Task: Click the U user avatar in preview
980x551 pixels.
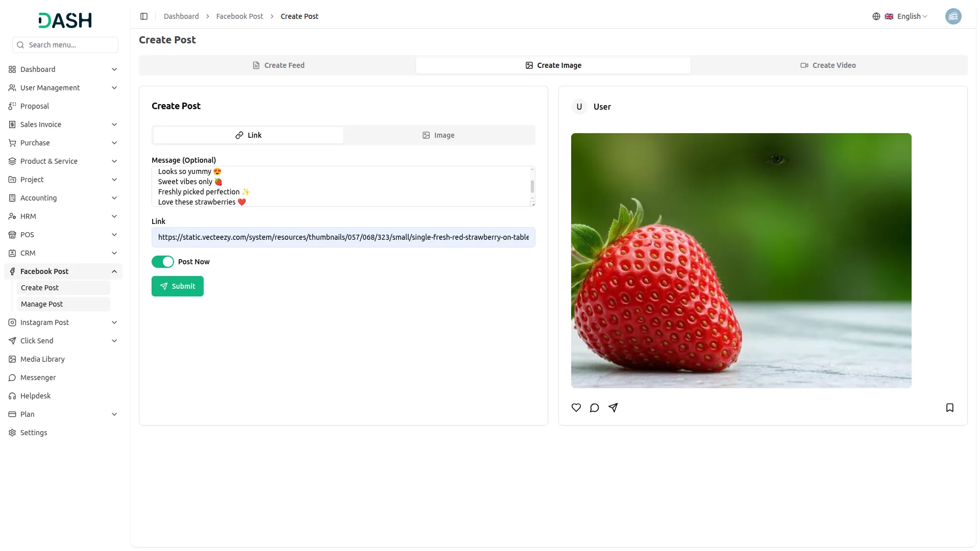Action: click(579, 107)
